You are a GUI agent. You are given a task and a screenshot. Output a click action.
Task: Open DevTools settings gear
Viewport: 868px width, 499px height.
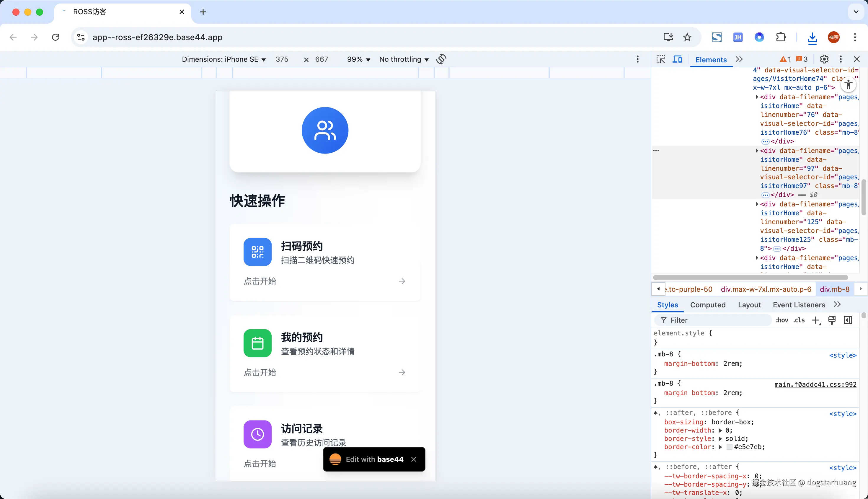[824, 59]
